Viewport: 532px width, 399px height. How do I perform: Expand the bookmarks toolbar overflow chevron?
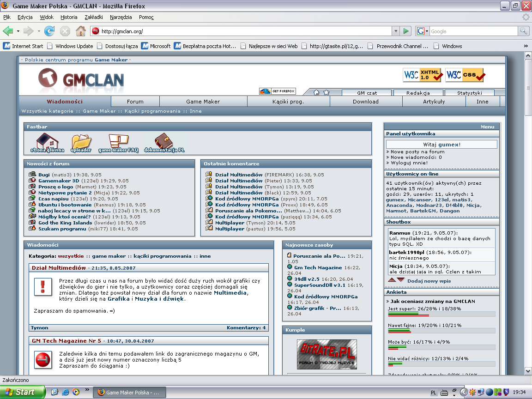coord(526,46)
